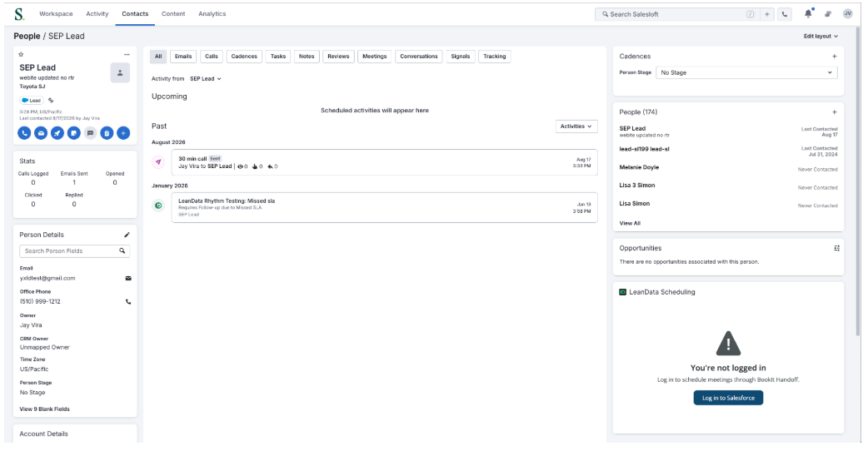Click phone icon beside Office Phone number
Screen dimensions: 868x451
128,302
